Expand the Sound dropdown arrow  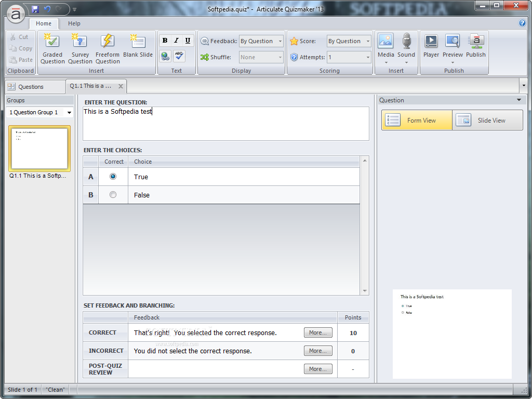click(x=406, y=63)
